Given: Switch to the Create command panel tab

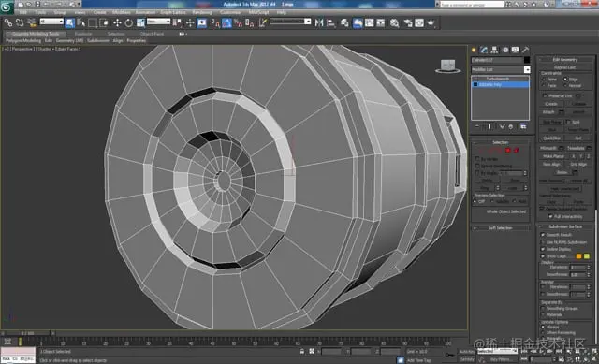Looking at the screenshot, I should click(474, 50).
